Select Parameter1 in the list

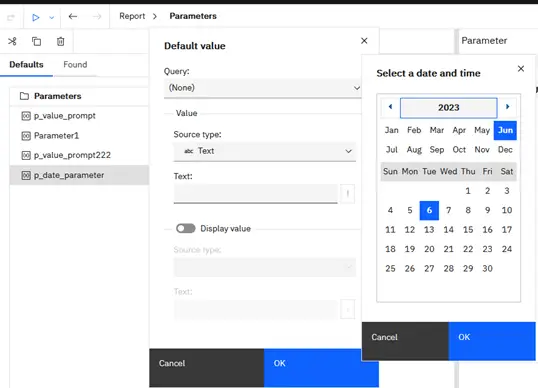pos(79,136)
